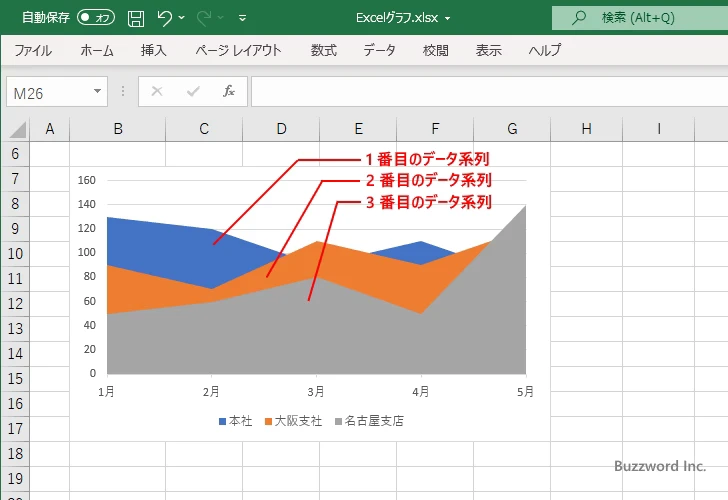Expand the Name Box dropdown arrow
Screen dimensions: 728x500
97,91
